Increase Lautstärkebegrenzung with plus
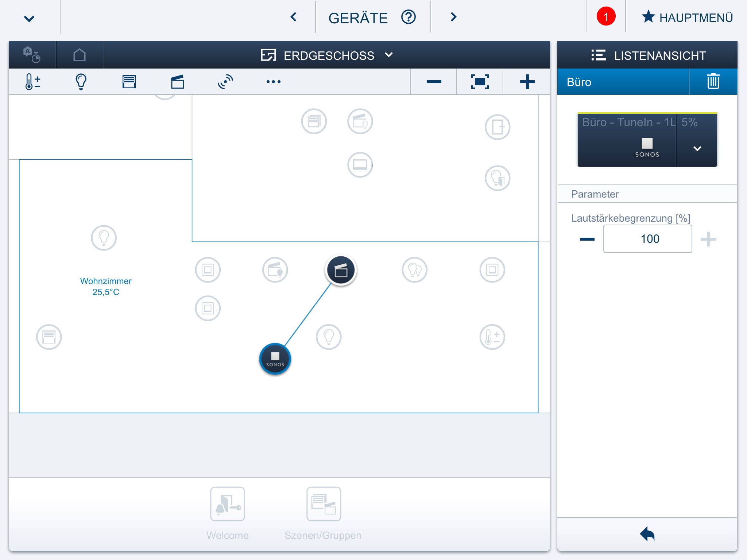The height and width of the screenshot is (560, 747). (708, 239)
